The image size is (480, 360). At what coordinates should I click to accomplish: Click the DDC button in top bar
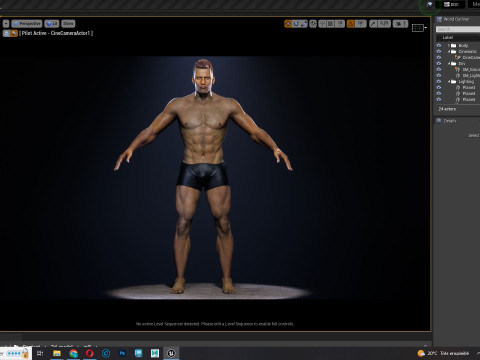(x=452, y=4)
